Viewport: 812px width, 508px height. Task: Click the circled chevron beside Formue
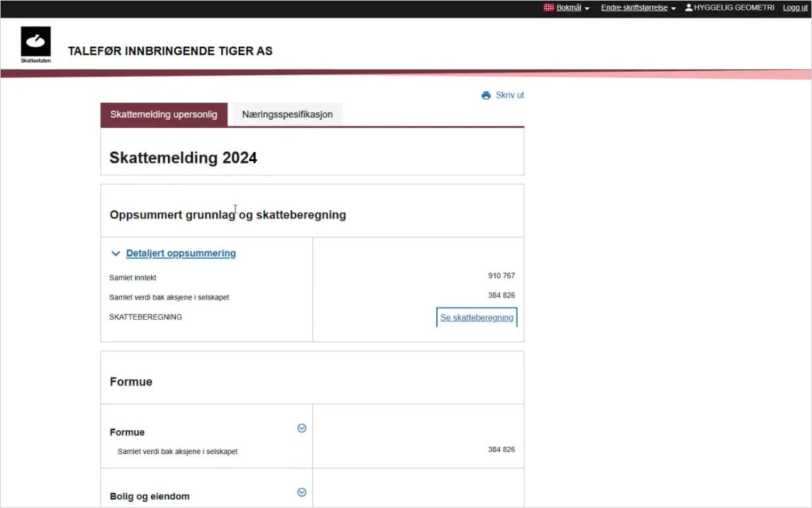tap(301, 428)
